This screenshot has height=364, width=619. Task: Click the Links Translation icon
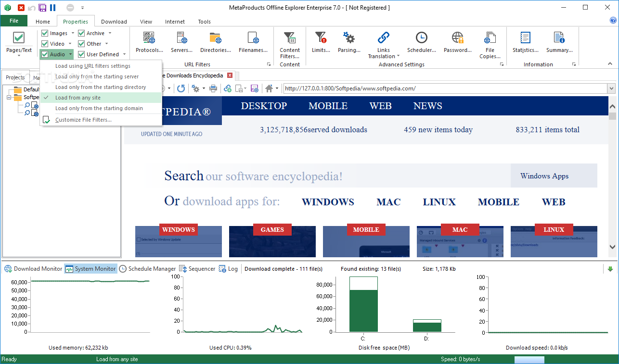click(384, 38)
